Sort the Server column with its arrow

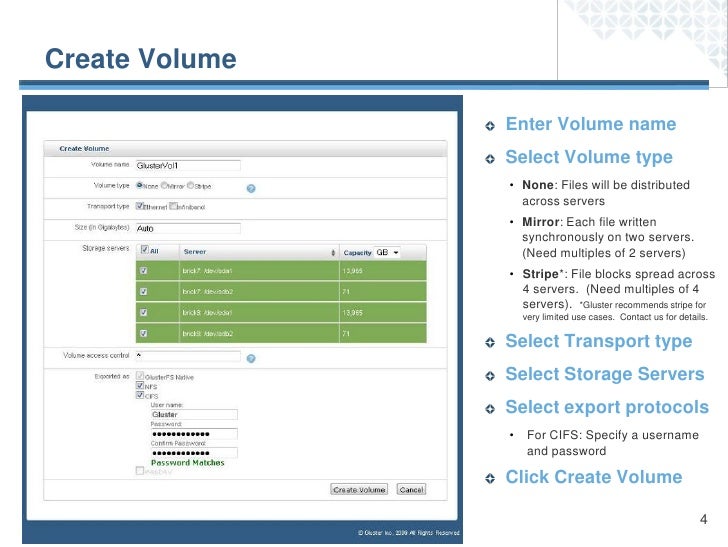point(333,253)
